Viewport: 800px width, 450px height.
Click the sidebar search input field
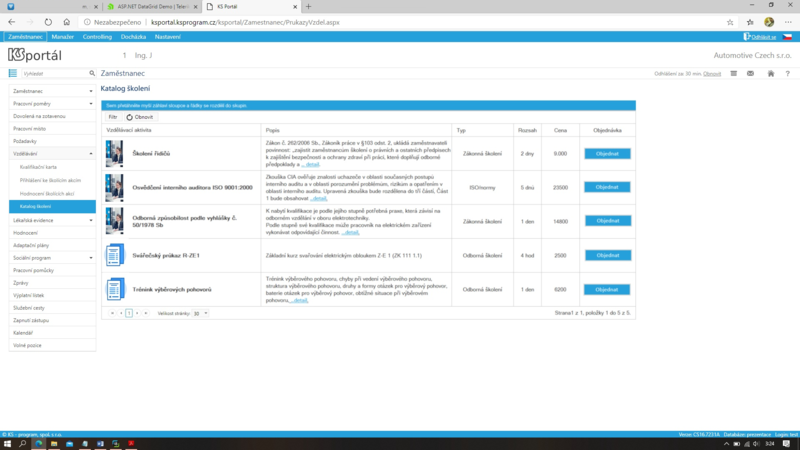[x=55, y=73]
